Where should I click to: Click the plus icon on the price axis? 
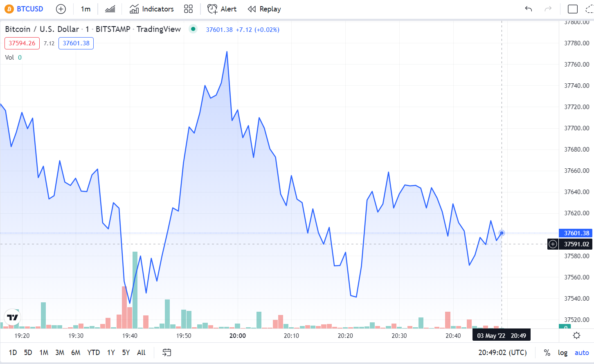pos(553,244)
